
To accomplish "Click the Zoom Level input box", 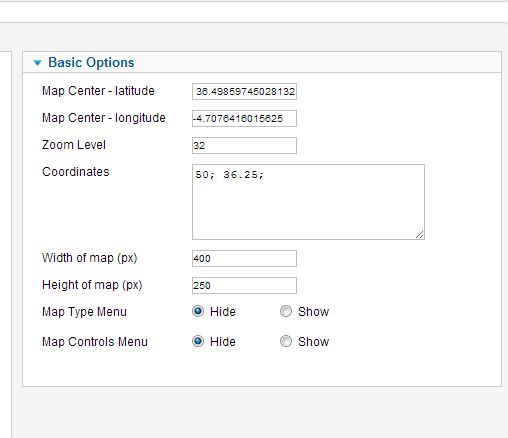I will click(244, 145).
